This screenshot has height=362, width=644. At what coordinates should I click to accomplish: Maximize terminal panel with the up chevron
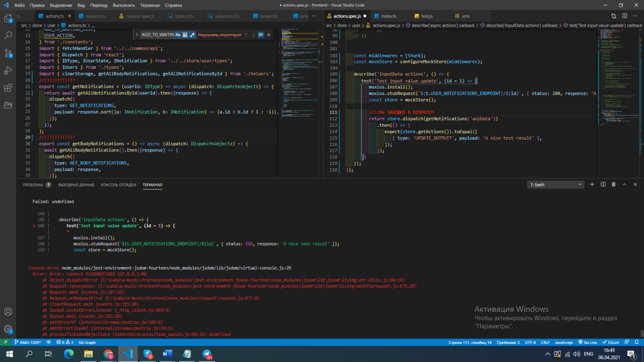pos(624,185)
